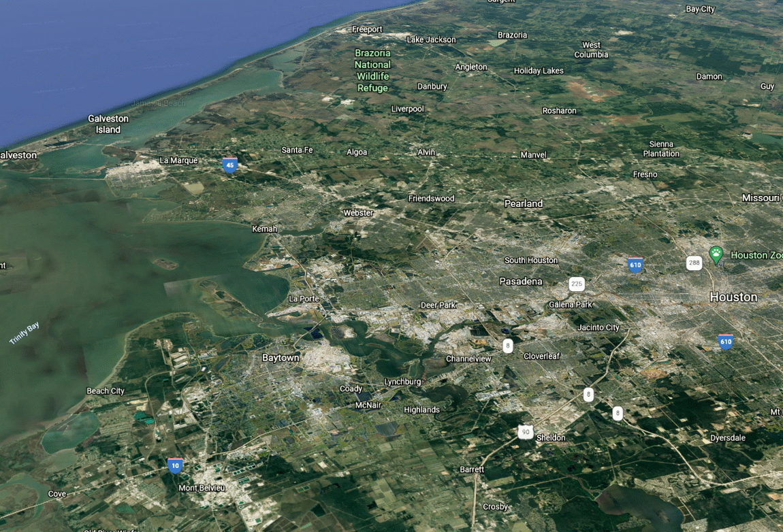Click the Route 225 highway shield near Pasadena
The image size is (783, 532).
coord(577,284)
